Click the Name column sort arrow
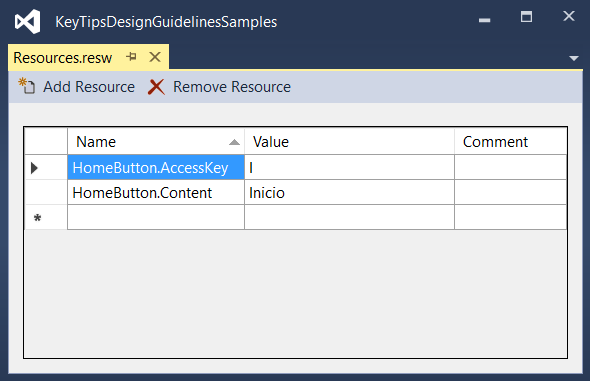The height and width of the screenshot is (381, 590). (x=234, y=142)
